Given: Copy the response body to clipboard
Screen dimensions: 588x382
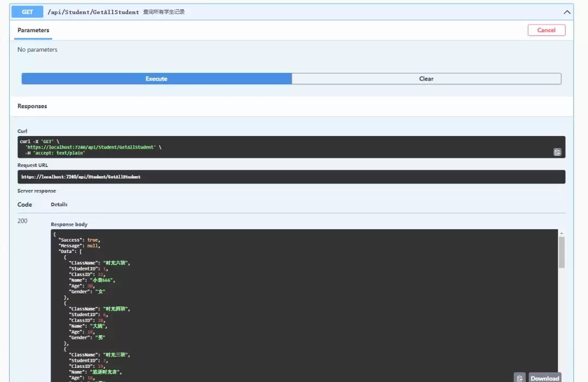Looking at the screenshot, I should tap(520, 378).
